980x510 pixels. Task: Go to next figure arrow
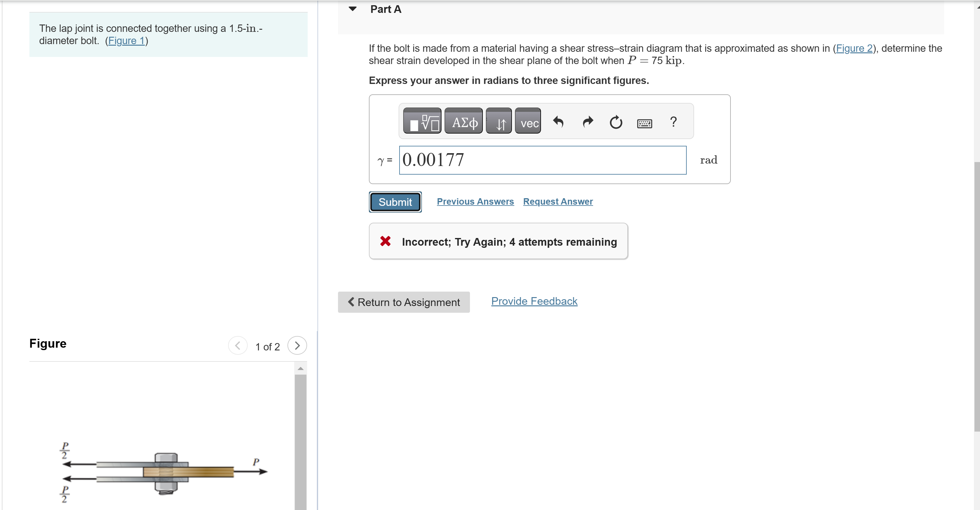click(x=297, y=346)
